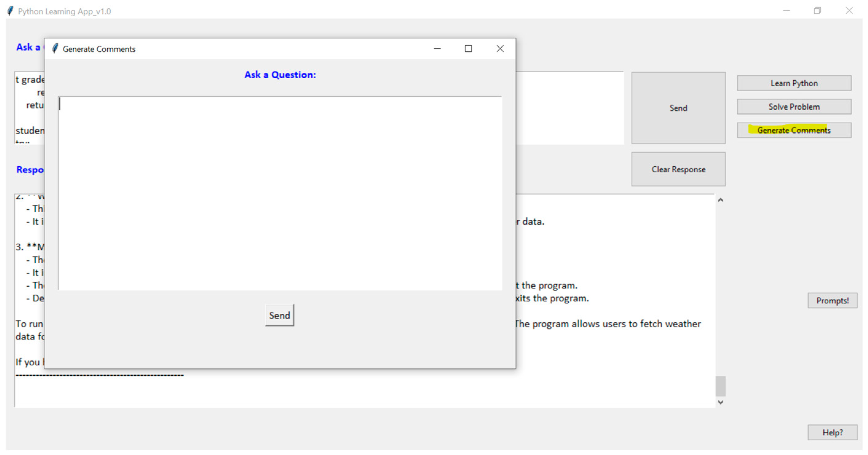Click inside the dialog's question text box
The height and width of the screenshot is (455, 868).
[x=280, y=193]
